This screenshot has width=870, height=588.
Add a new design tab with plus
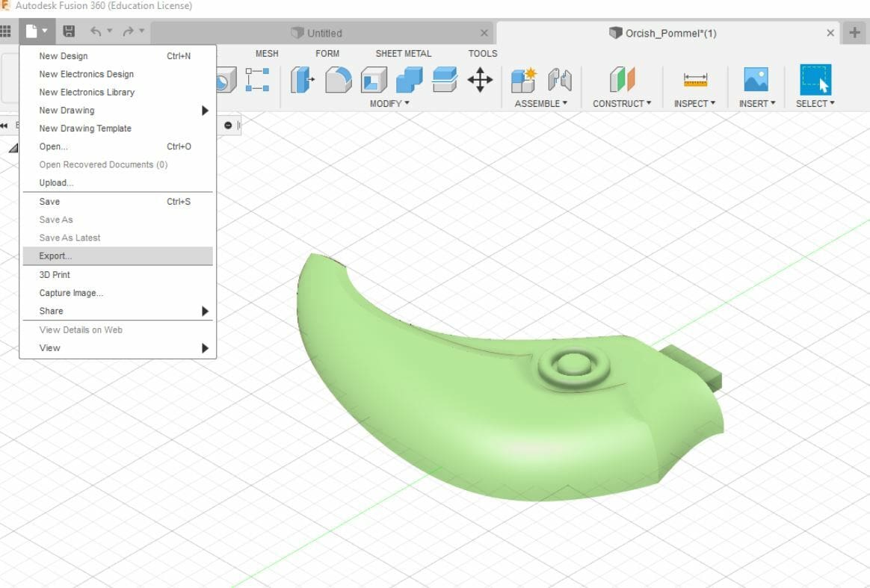pyautogui.click(x=855, y=33)
